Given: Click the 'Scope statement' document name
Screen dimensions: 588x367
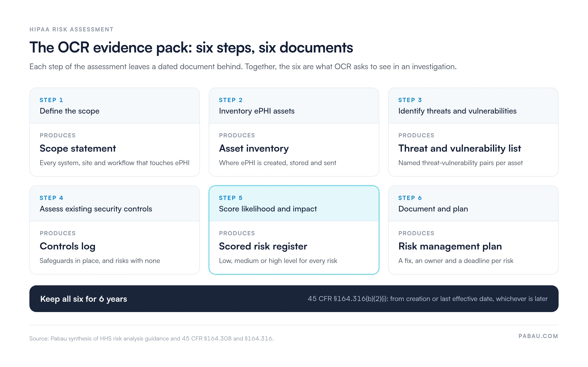Looking at the screenshot, I should pos(78,148).
